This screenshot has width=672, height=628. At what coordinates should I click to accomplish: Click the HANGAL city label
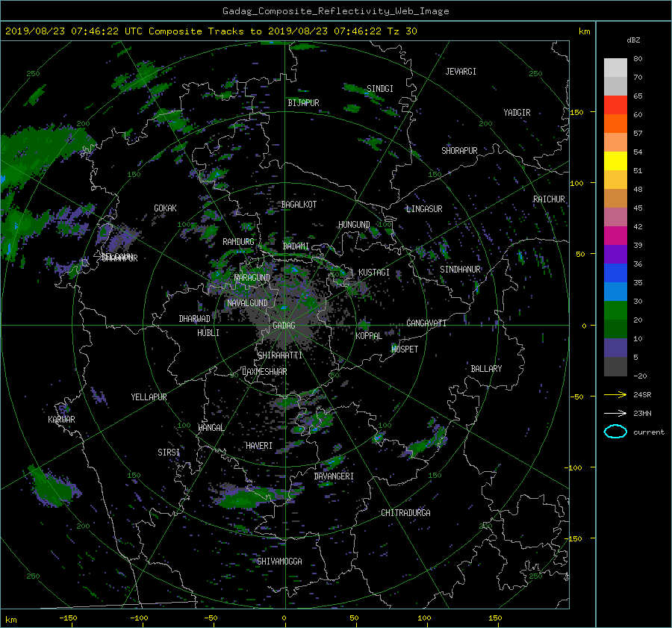[211, 428]
